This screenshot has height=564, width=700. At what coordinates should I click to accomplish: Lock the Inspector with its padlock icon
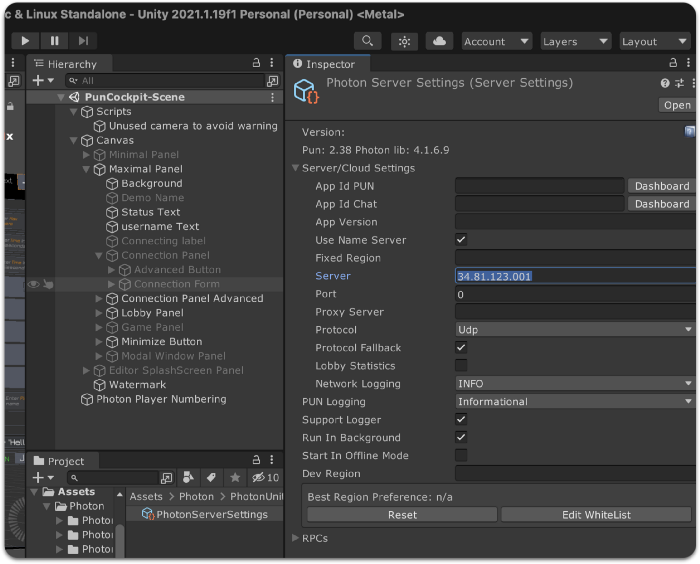pos(673,63)
